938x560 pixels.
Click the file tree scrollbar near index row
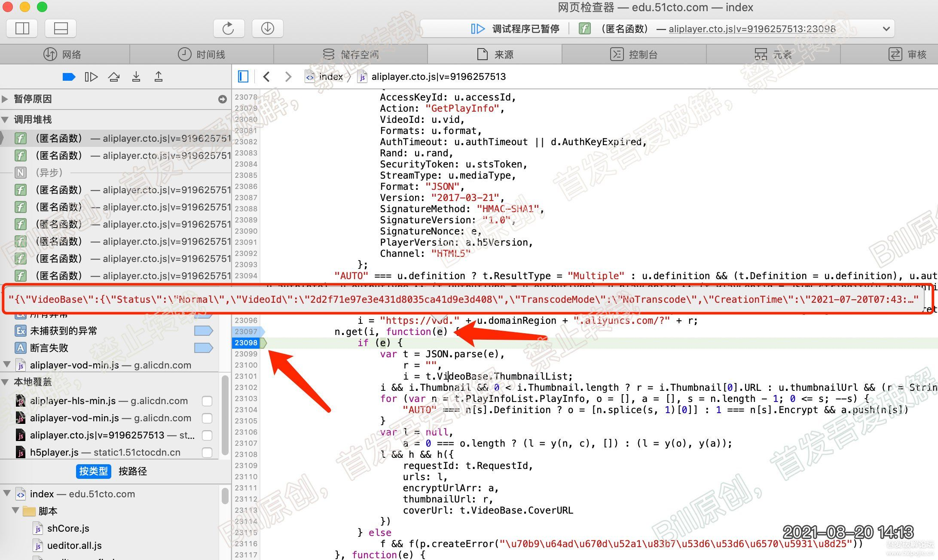[225, 495]
